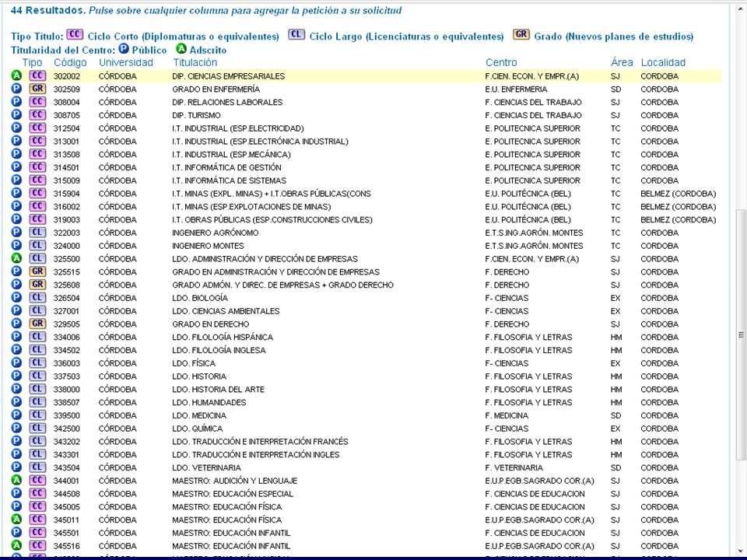
Task: Select I.T. INFORMÁTICA DE SISTEMAS title
Action: tap(229, 180)
